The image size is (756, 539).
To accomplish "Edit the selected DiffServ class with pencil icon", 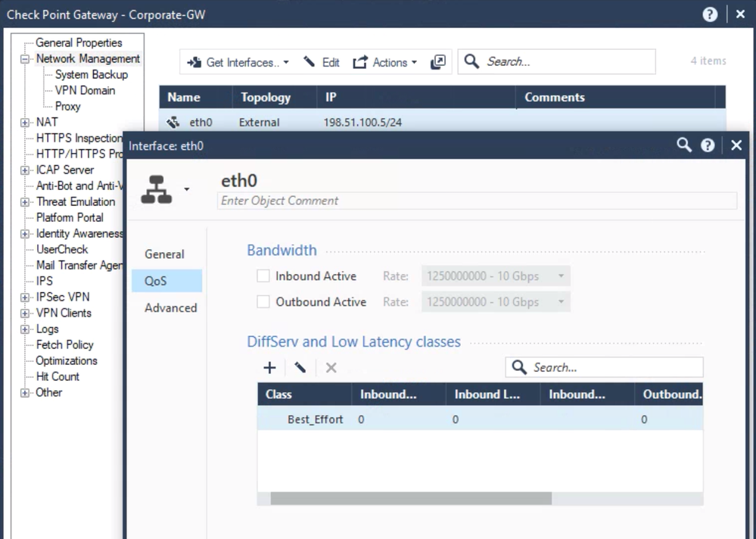I will tap(300, 368).
